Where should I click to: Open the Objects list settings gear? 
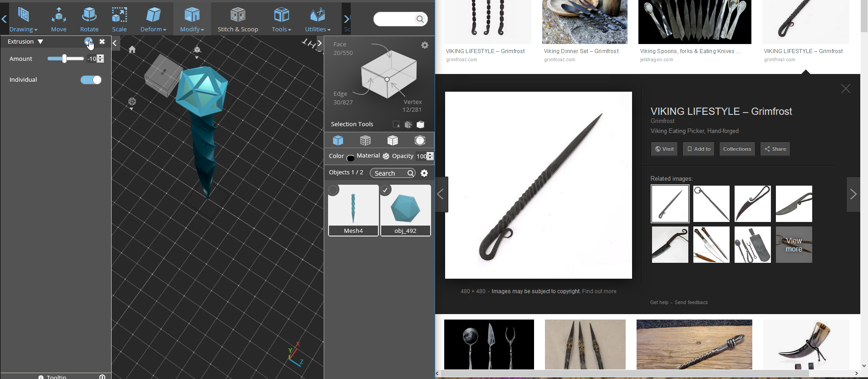(x=424, y=173)
